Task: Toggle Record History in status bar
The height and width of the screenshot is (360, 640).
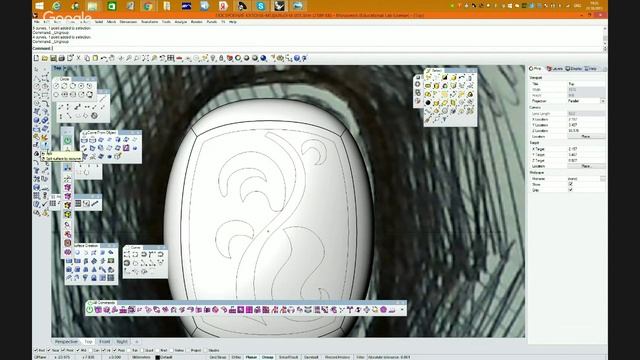Action: 338,357
